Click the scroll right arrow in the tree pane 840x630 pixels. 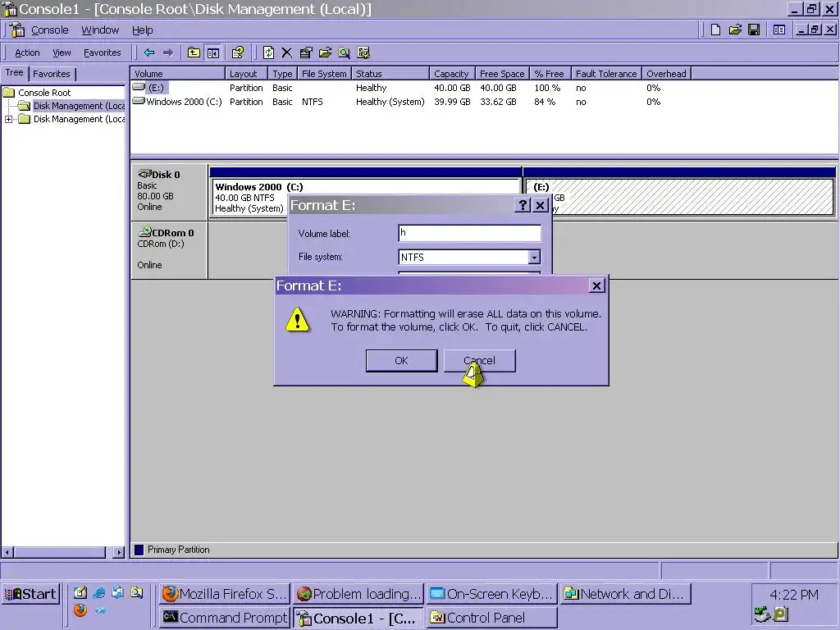coord(118,552)
